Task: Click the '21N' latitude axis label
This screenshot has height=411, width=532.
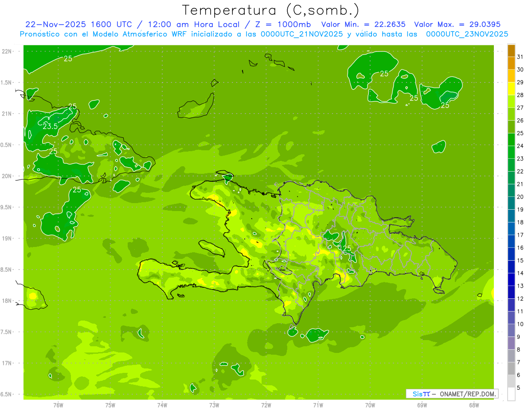Action: coord(7,114)
